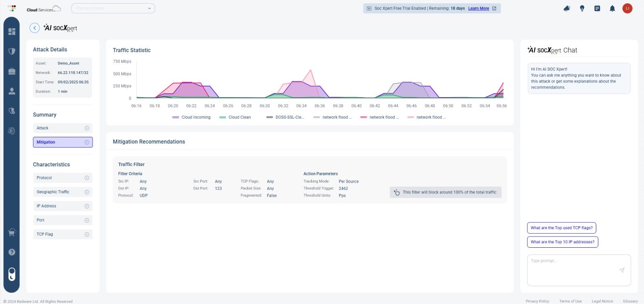Viewport: 644px width, 304px height.
Task: Click the info icon on the TCP Flag row
Action: (87, 234)
